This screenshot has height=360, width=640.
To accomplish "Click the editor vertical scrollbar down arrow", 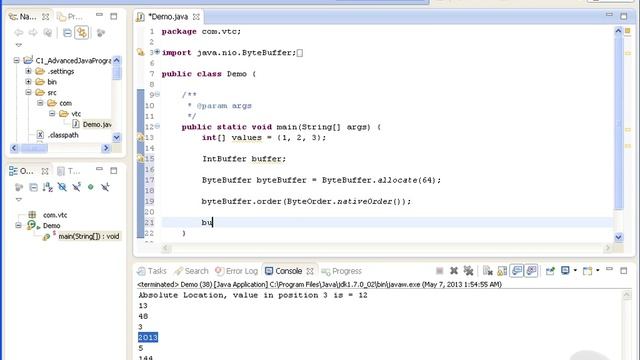I will point(619,237).
